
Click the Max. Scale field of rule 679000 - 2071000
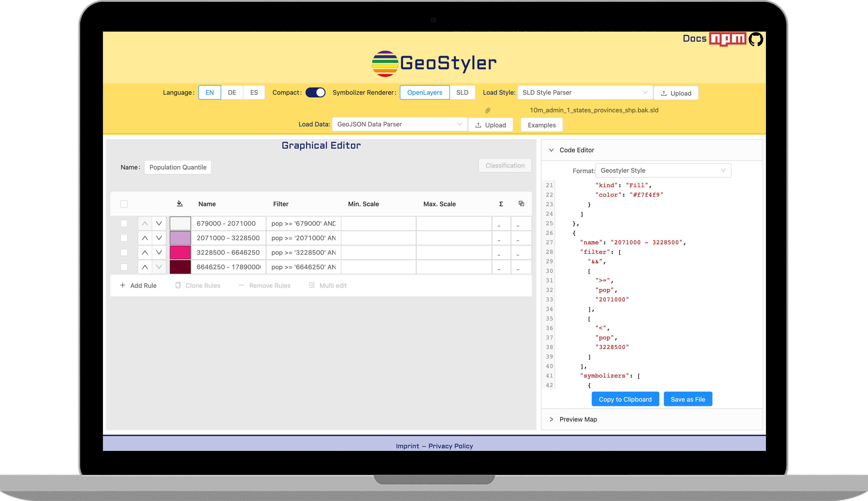click(454, 223)
